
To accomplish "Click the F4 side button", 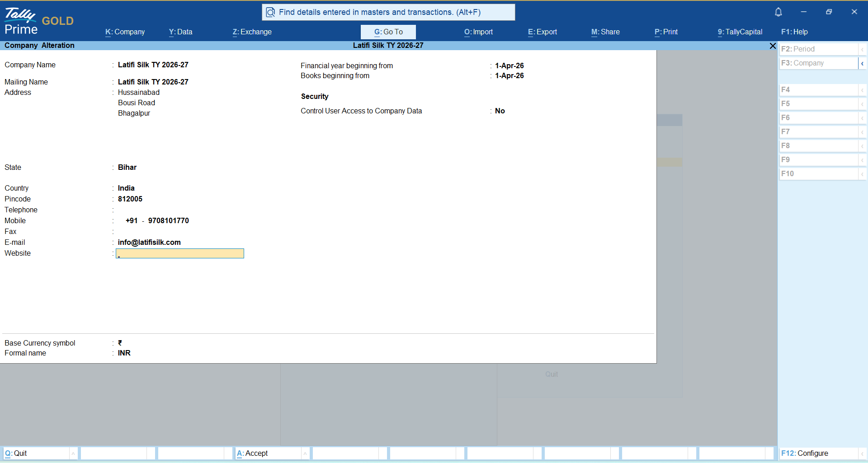I will pyautogui.click(x=819, y=90).
